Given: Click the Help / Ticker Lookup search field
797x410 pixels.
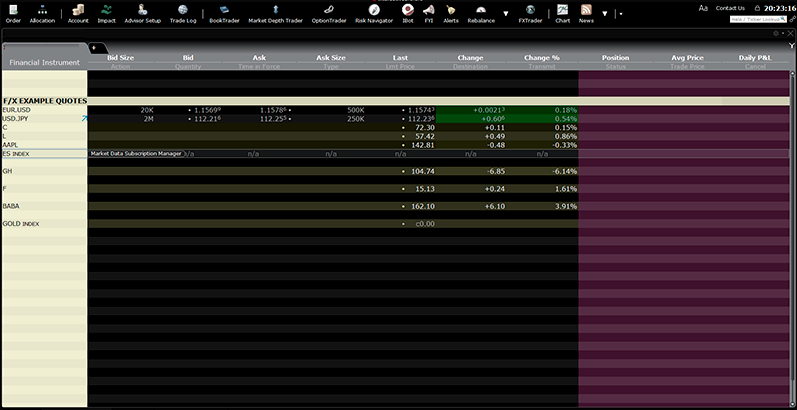Looking at the screenshot, I should click(755, 19).
